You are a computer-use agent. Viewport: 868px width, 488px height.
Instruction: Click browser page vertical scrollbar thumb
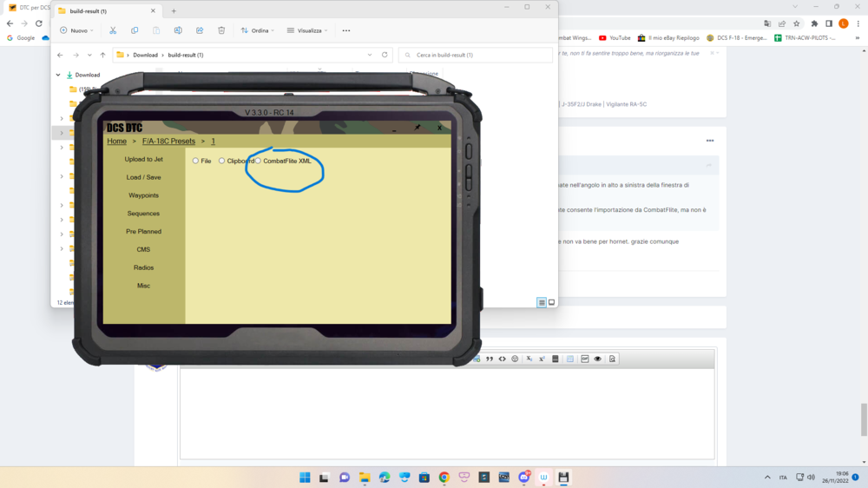[x=865, y=420]
